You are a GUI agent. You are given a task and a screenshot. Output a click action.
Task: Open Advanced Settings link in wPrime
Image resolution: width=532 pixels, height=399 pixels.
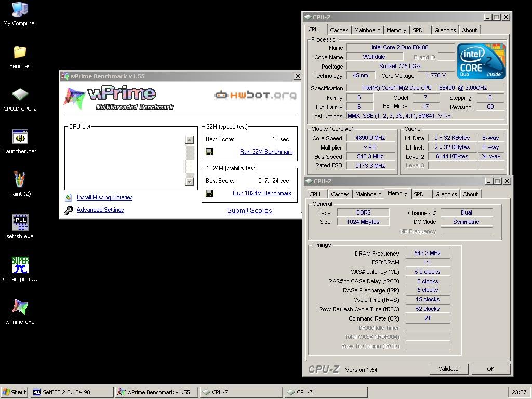(100, 210)
